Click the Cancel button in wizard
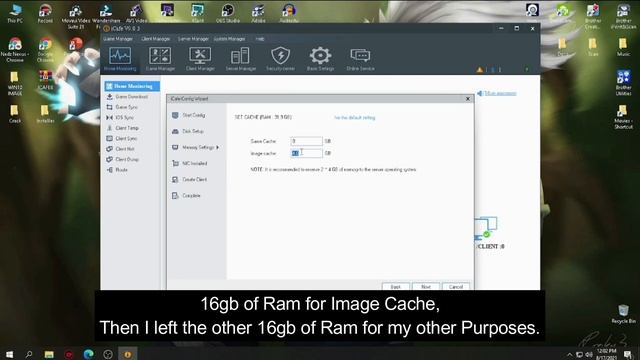 456,287
